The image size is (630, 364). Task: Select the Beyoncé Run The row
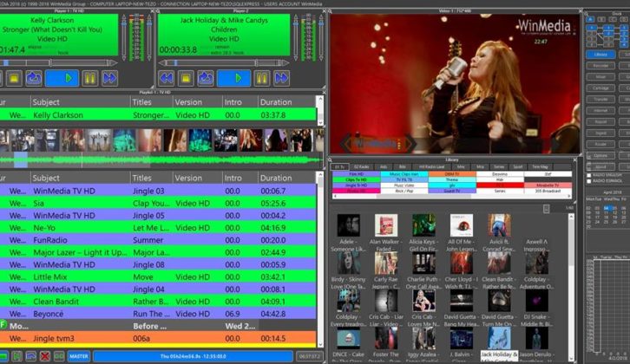click(x=158, y=314)
